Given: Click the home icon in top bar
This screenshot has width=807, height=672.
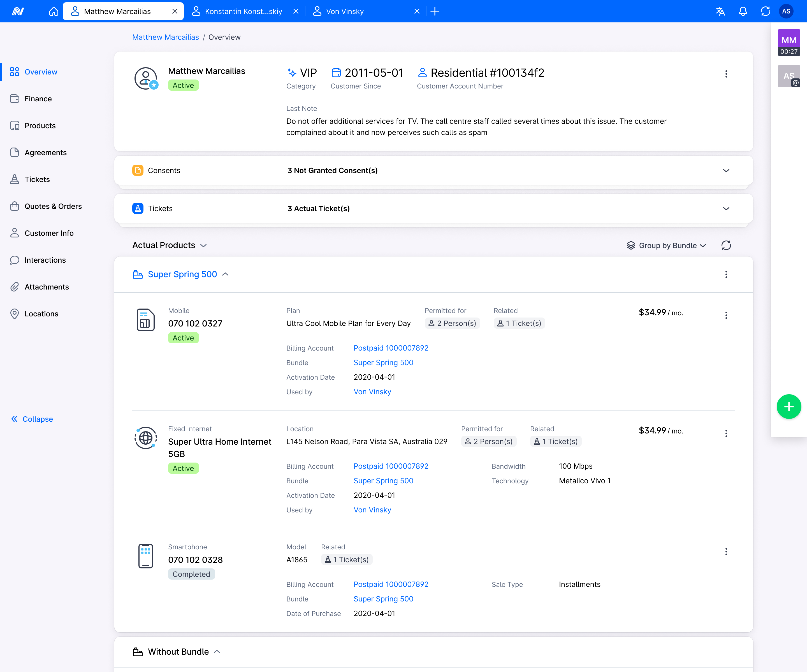Looking at the screenshot, I should pyautogui.click(x=54, y=11).
